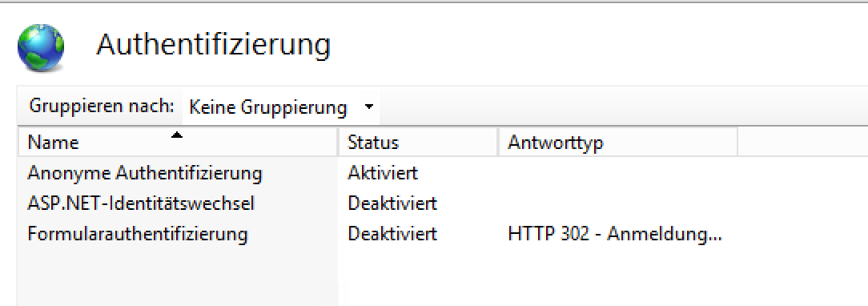Click the sort arrow in Name header
868x306 pixels.
(x=177, y=135)
